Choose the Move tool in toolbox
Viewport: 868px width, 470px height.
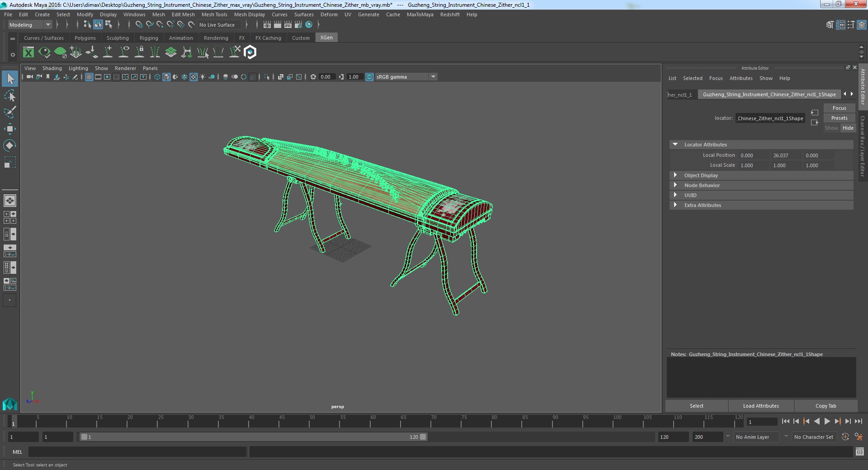click(10, 129)
